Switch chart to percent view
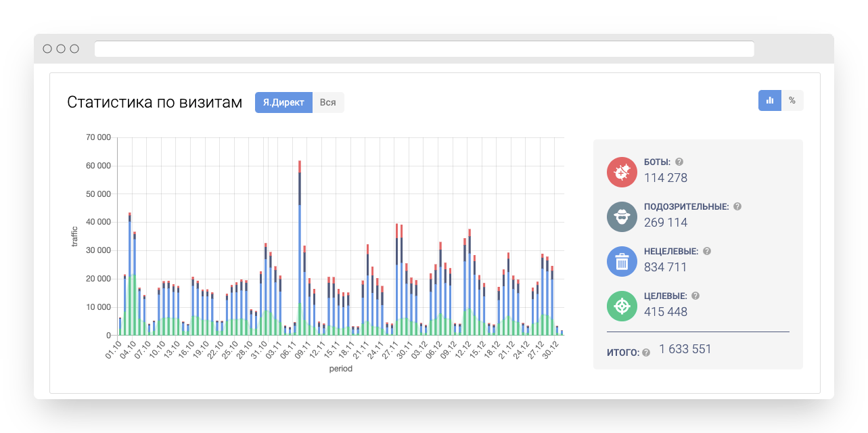This screenshot has height=433, width=868. 792,100
